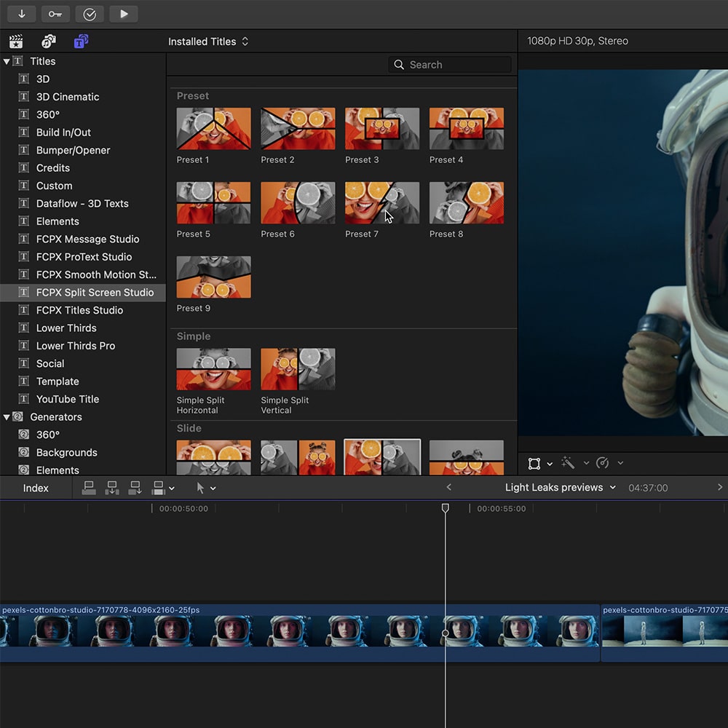Click the Search field in titles browser
Viewport: 728px width, 728px height.
(450, 65)
